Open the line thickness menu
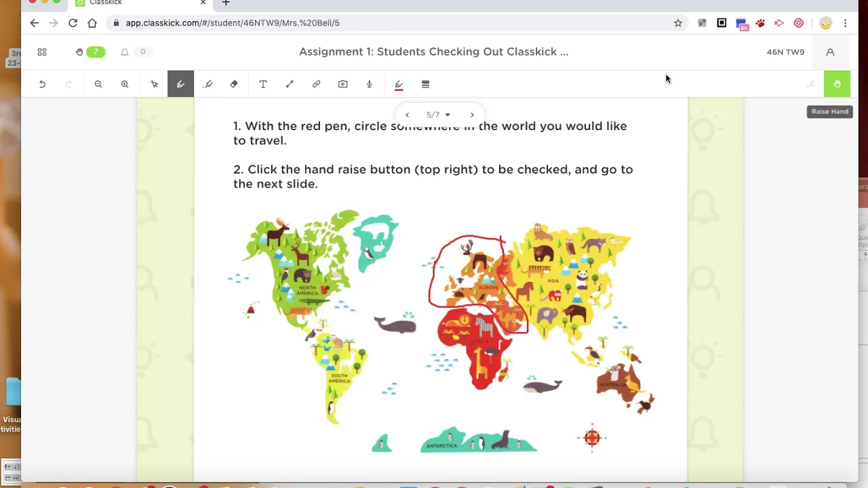This screenshot has height=488, width=868. (425, 84)
